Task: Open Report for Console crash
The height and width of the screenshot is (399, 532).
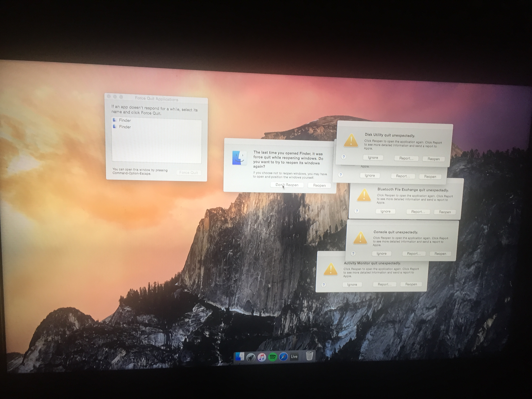Action: [x=414, y=253]
